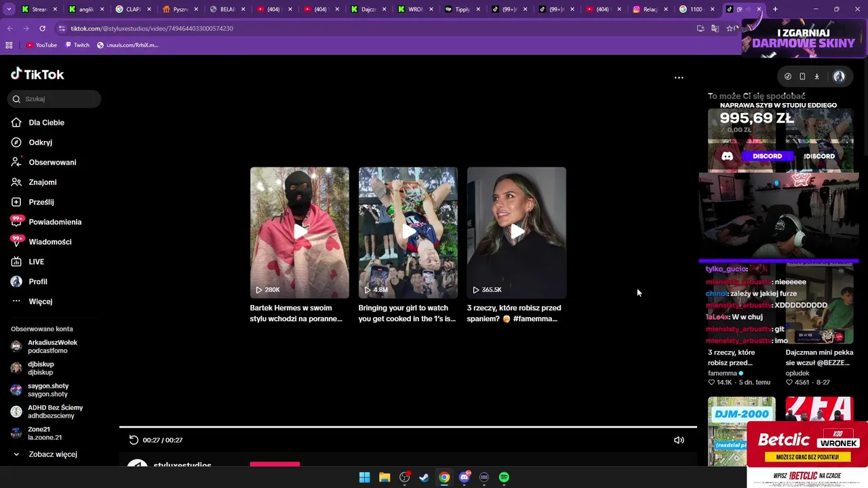Go to LIVE section
The width and height of the screenshot is (868, 488).
[x=36, y=262]
